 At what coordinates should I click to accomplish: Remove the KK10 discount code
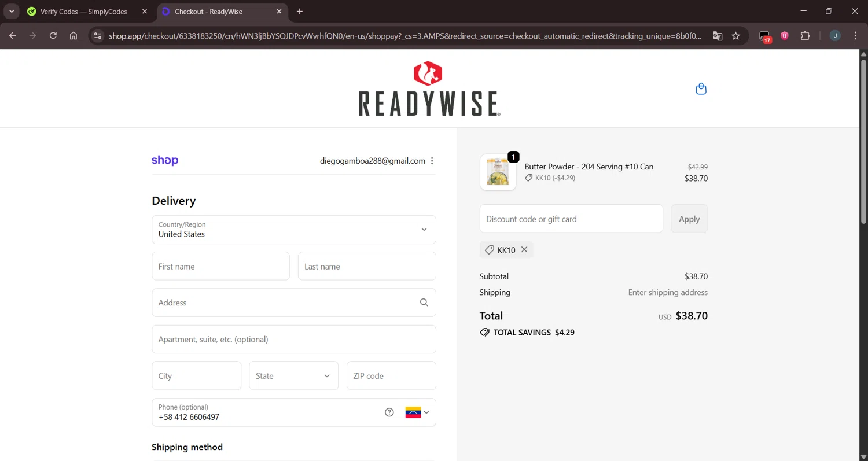[524, 249]
